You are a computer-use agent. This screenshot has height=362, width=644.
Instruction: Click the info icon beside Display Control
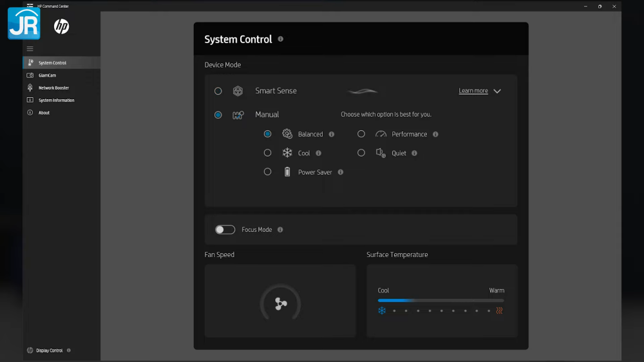[69, 350]
